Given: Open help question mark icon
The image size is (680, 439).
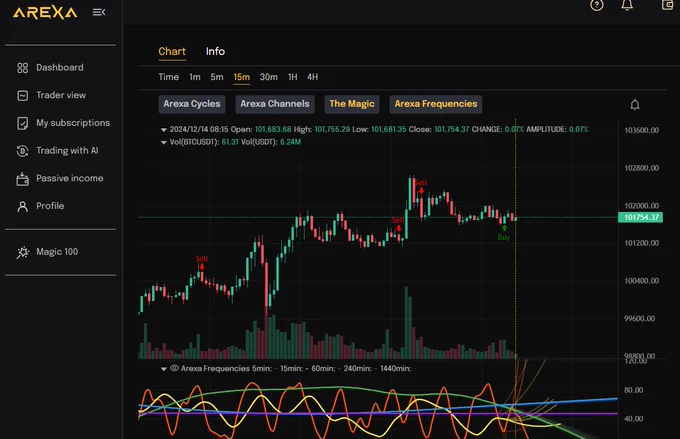Looking at the screenshot, I should (x=597, y=5).
